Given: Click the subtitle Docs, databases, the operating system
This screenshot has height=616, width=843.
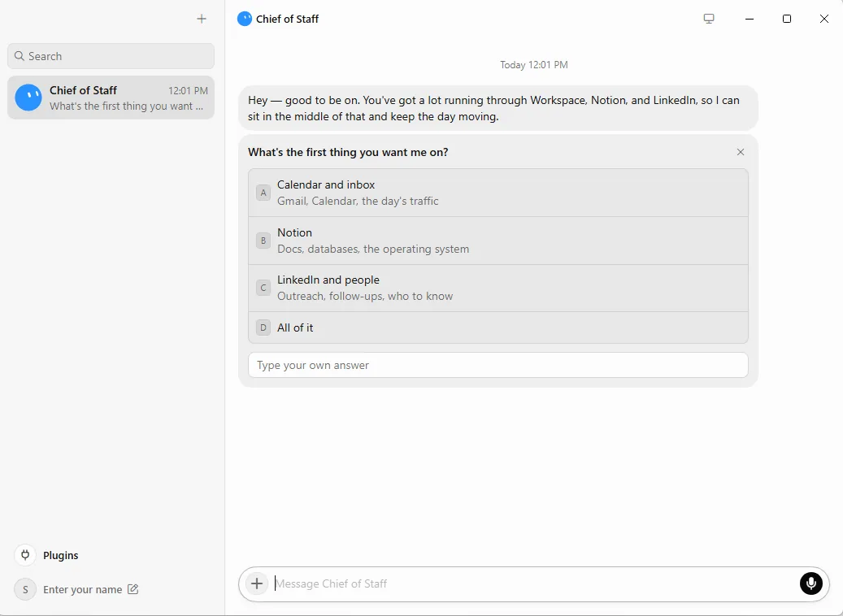Looking at the screenshot, I should coord(373,249).
